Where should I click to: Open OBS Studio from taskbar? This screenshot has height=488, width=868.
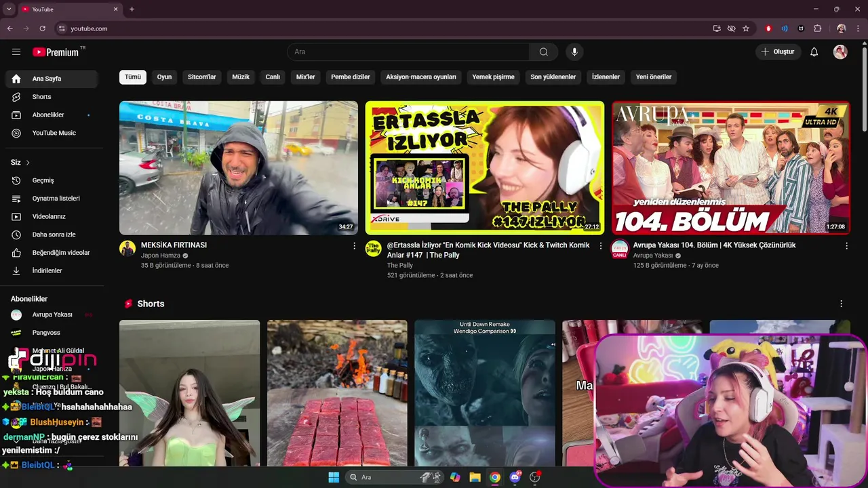[x=535, y=477]
